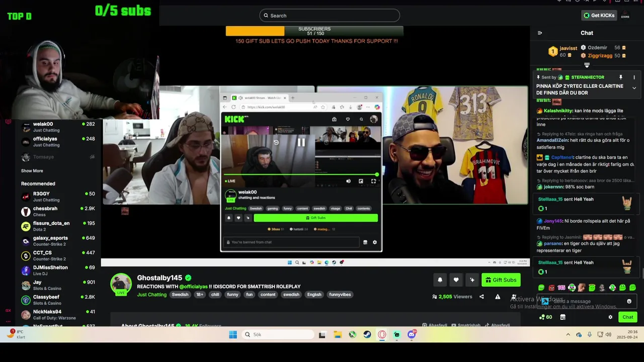Viewport: 644px width, 362px height.
Task: Select the '145' pink emote in chat
Action: pyautogui.click(x=561, y=288)
